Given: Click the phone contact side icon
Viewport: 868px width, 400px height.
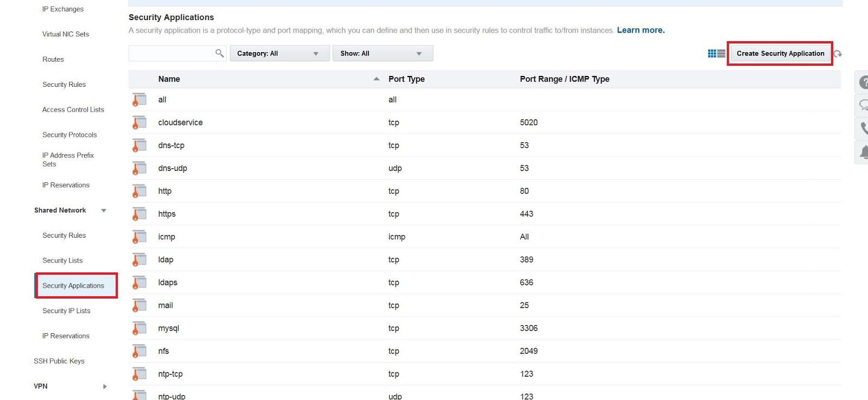Looking at the screenshot, I should click(x=863, y=129).
